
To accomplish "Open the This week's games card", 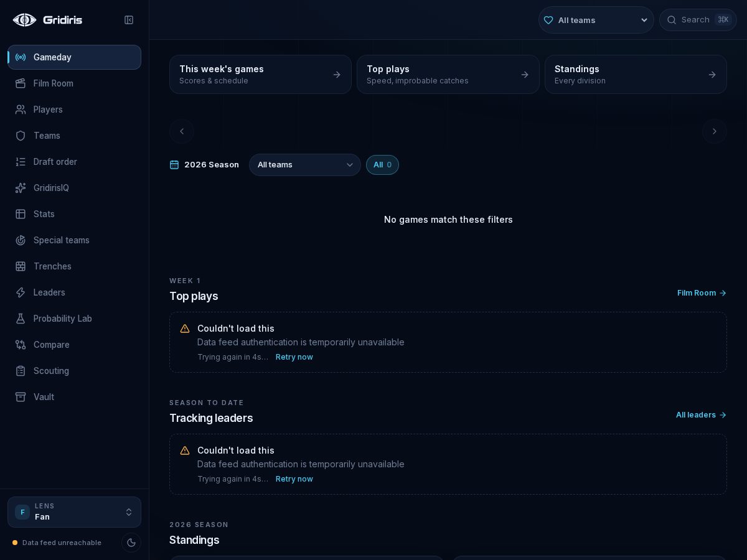I will click(260, 75).
